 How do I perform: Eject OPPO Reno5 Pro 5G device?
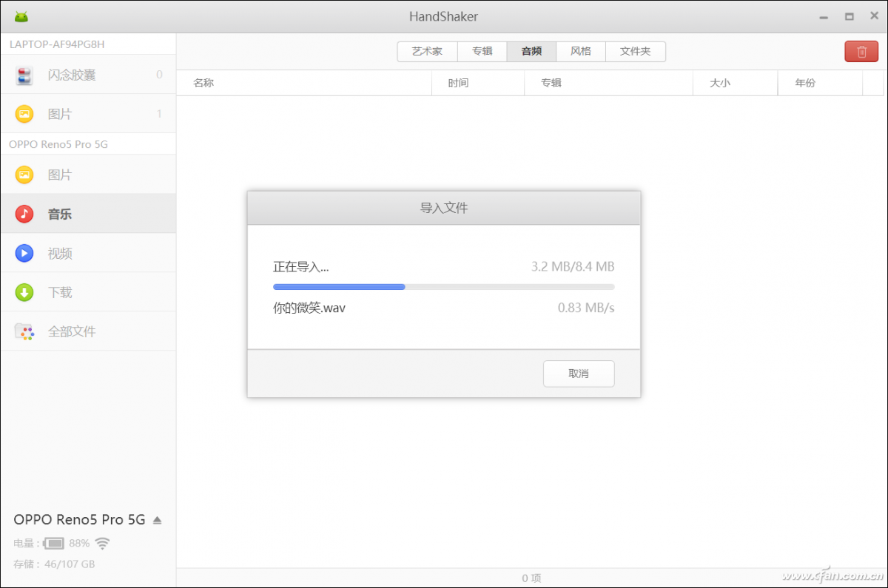pyautogui.click(x=157, y=519)
